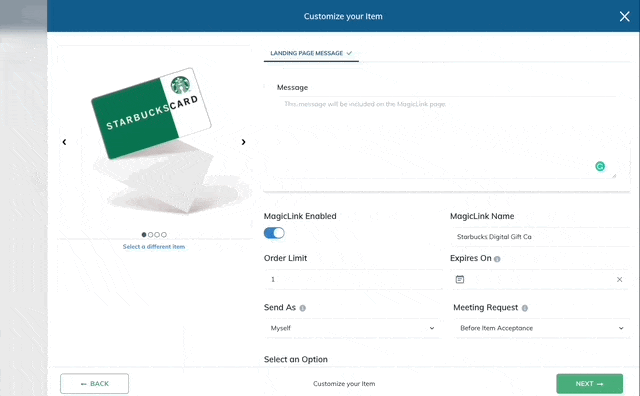Close the Customize your Item dialog
The height and width of the screenshot is (396, 640).
(624, 16)
